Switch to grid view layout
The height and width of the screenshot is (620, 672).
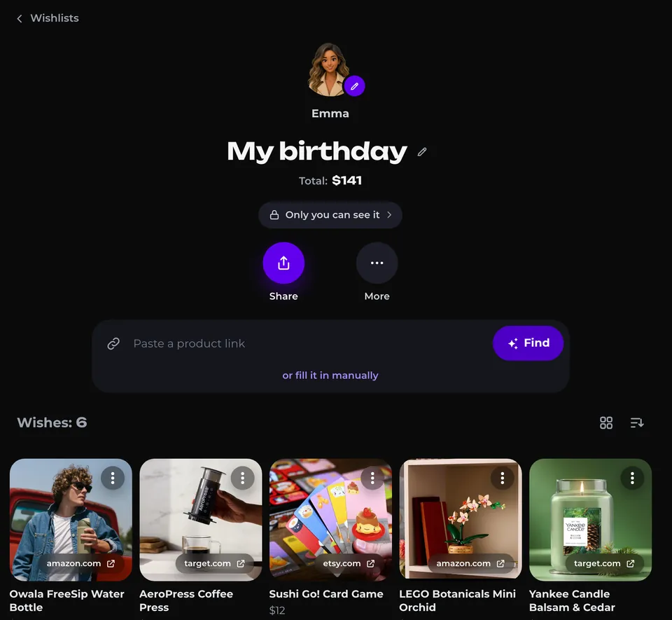(606, 422)
